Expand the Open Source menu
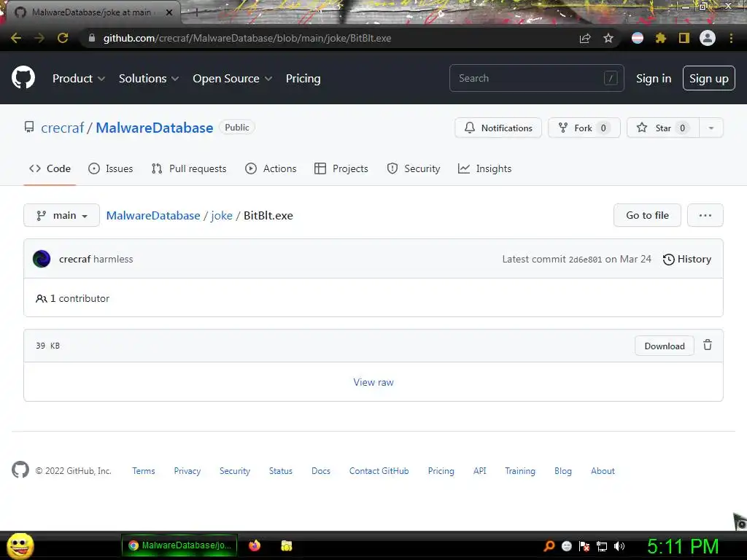747x560 pixels. 233,79
